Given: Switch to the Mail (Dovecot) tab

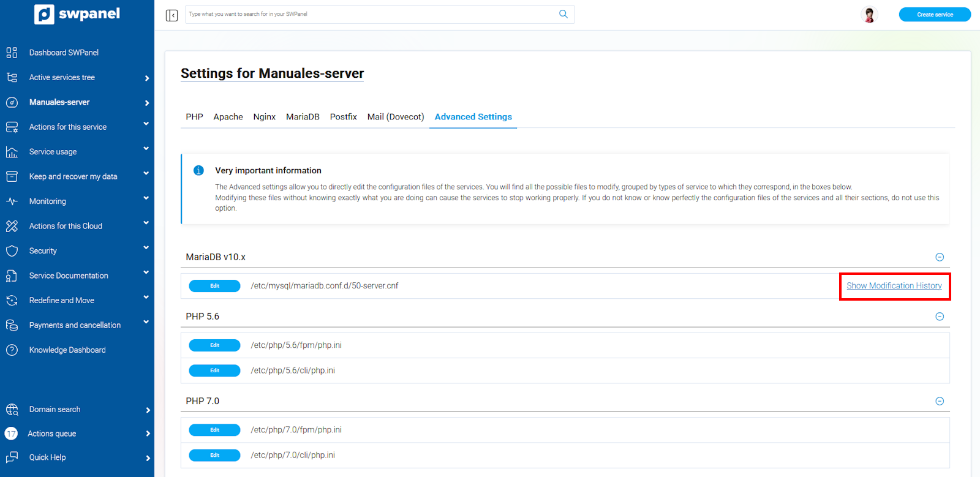Looking at the screenshot, I should tap(395, 117).
